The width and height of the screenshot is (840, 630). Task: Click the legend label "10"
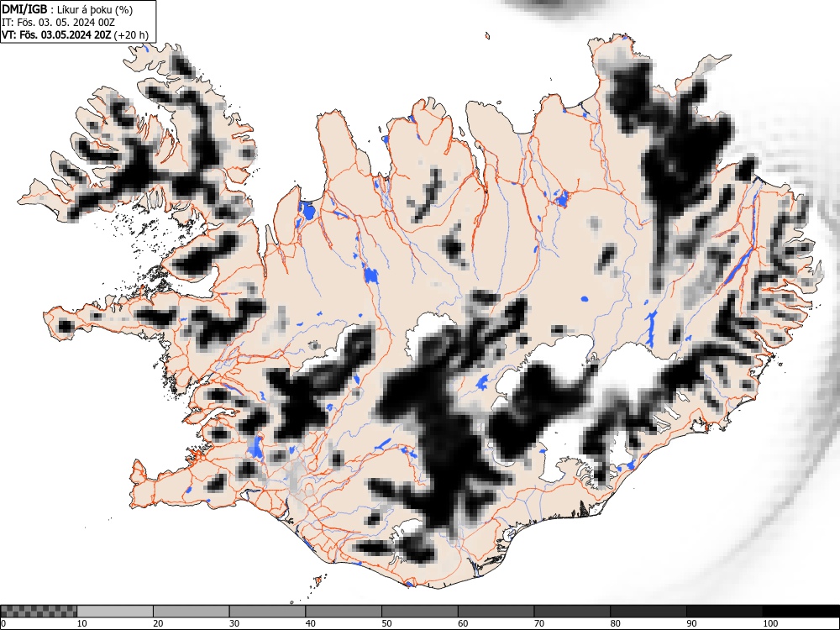82,623
